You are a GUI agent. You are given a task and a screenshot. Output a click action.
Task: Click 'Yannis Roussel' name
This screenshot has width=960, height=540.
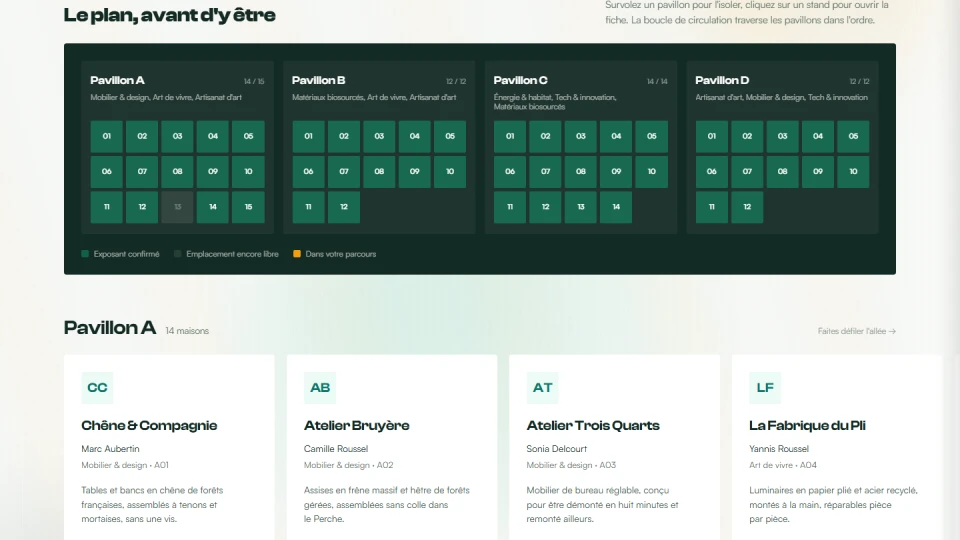click(779, 449)
